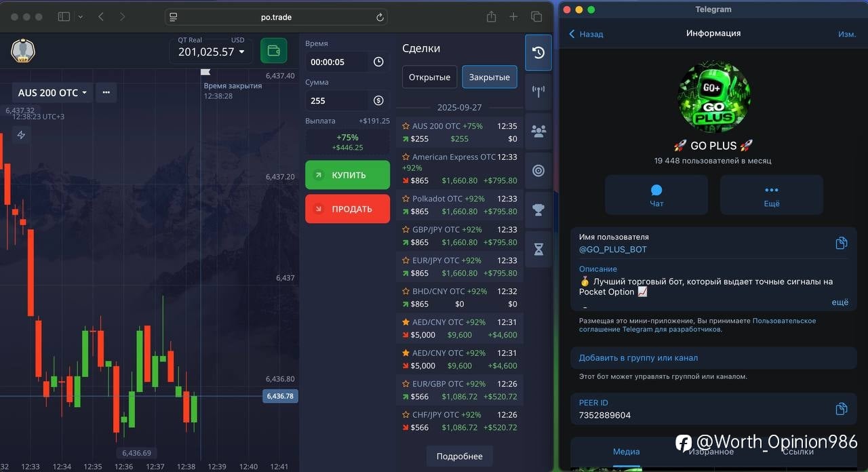Open pending trades hourglass icon
868x472 pixels.
[538, 250]
